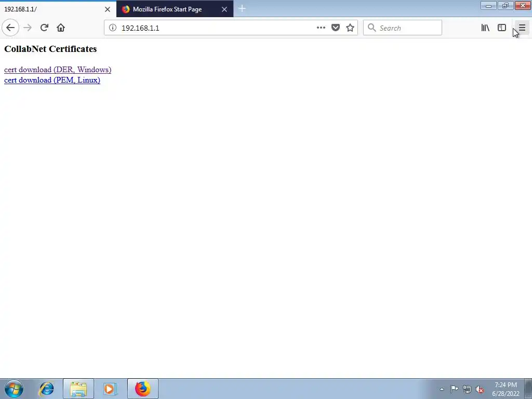Close the 192.168.1.1/ tab
The image size is (532, 399).
click(108, 9)
